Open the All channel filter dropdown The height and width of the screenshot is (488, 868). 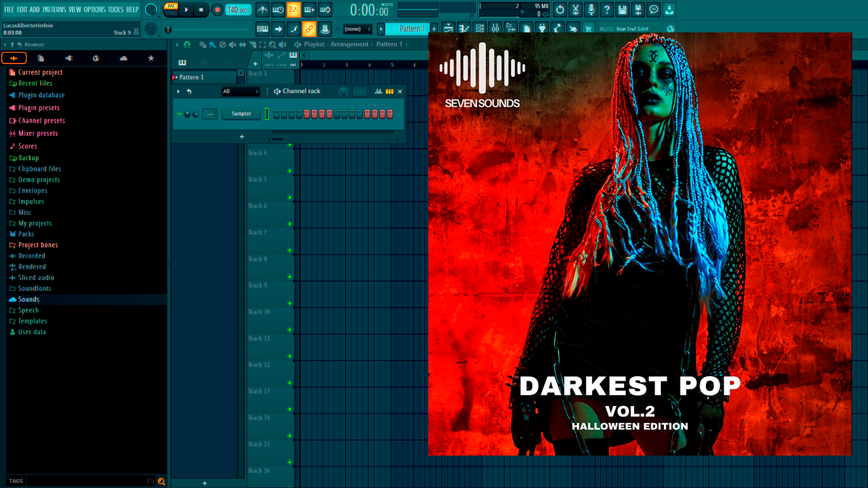(x=241, y=91)
